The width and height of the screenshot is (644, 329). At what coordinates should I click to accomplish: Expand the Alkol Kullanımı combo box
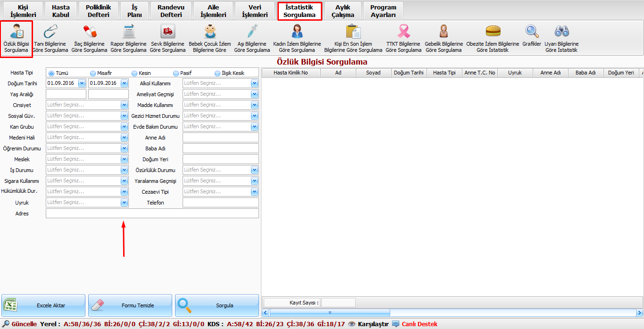click(x=254, y=83)
